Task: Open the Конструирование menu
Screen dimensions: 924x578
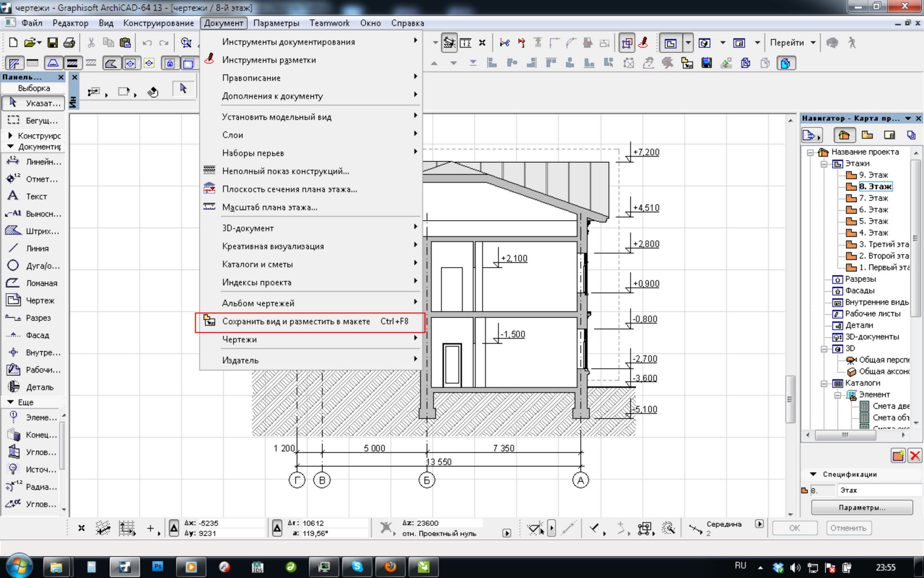Action: pyautogui.click(x=158, y=23)
